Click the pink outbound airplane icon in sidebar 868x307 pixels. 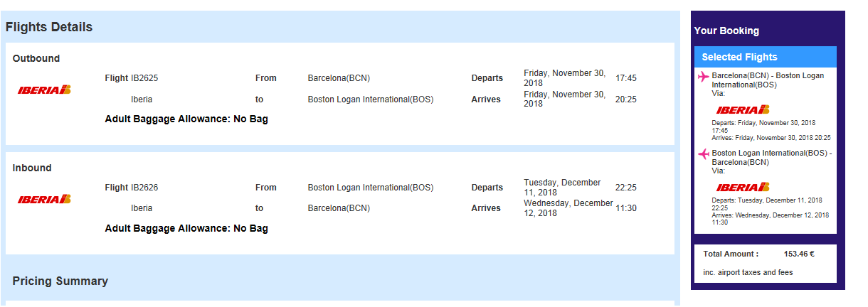pos(704,77)
